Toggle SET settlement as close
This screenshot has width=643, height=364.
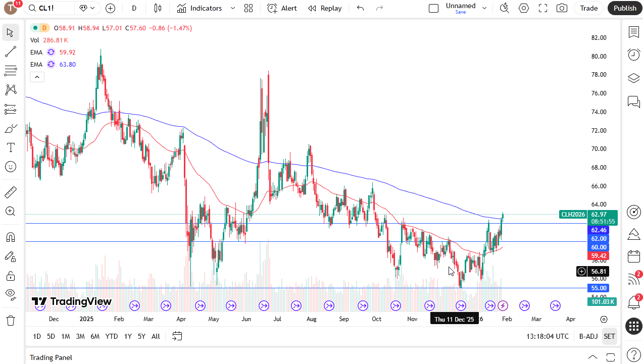pyautogui.click(x=610, y=336)
